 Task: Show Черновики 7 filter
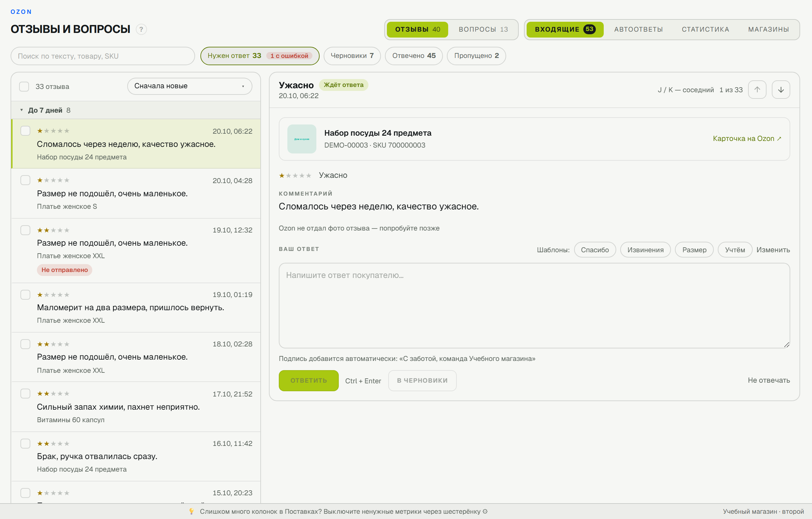(352, 56)
